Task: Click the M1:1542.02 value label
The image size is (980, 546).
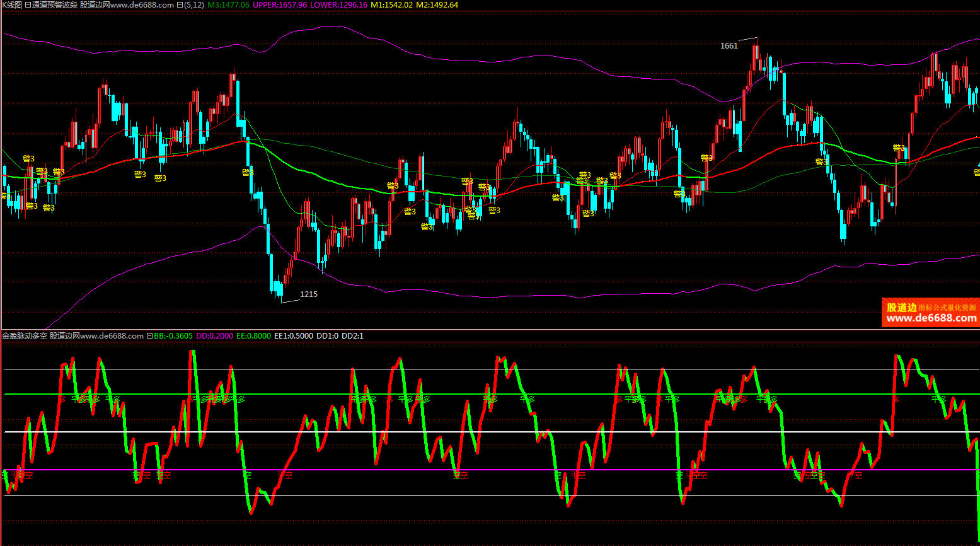Action: point(391,4)
